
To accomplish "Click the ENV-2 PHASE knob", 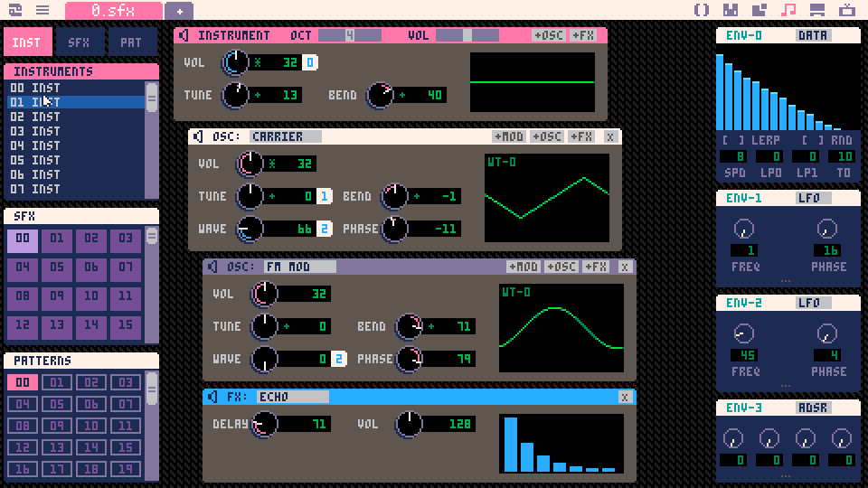I will tap(826, 333).
